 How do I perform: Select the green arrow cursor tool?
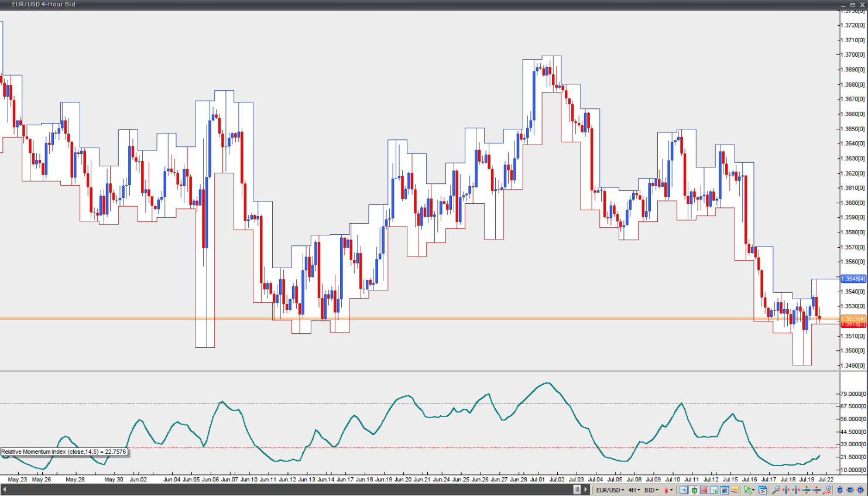747,490
